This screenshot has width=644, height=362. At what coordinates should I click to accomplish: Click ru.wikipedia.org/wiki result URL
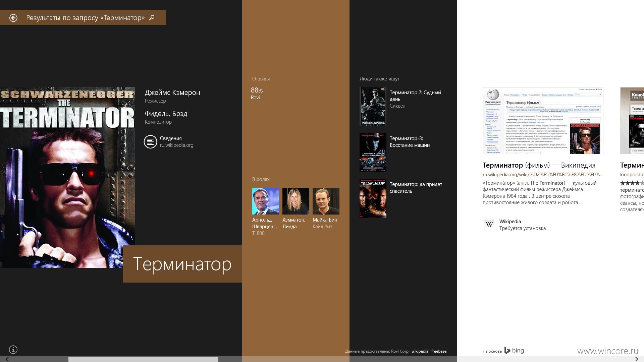click(543, 175)
